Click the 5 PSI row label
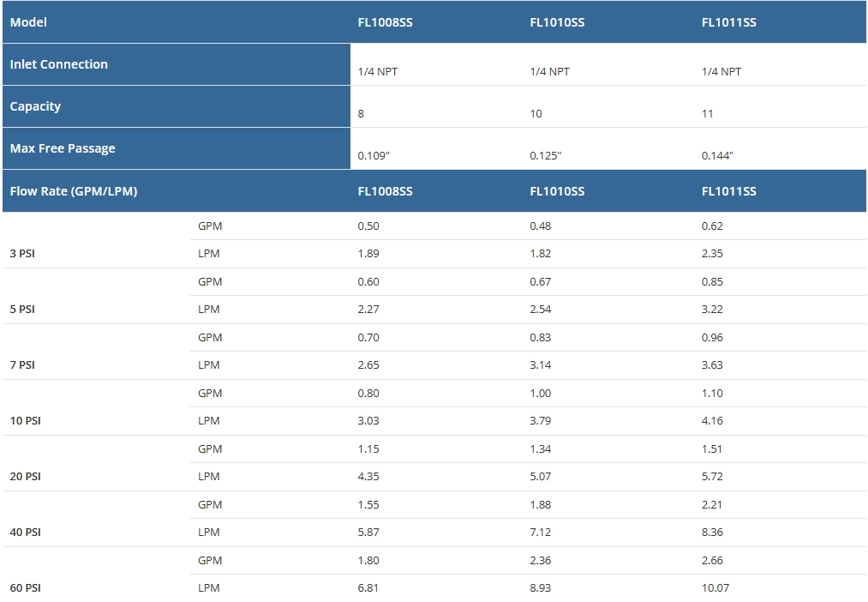The height and width of the screenshot is (602, 868). coord(23,310)
